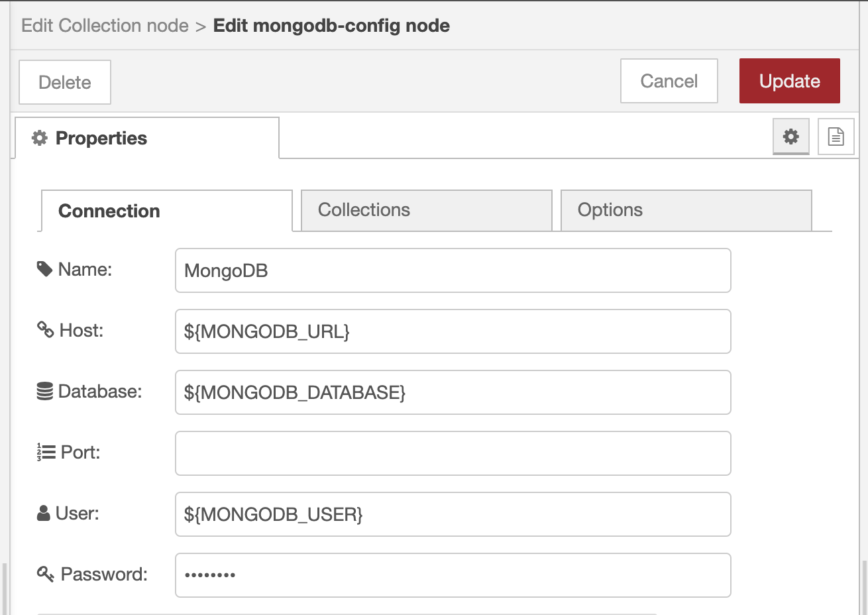Click the database stack icon beside Database
868x615 pixels.
(44, 391)
